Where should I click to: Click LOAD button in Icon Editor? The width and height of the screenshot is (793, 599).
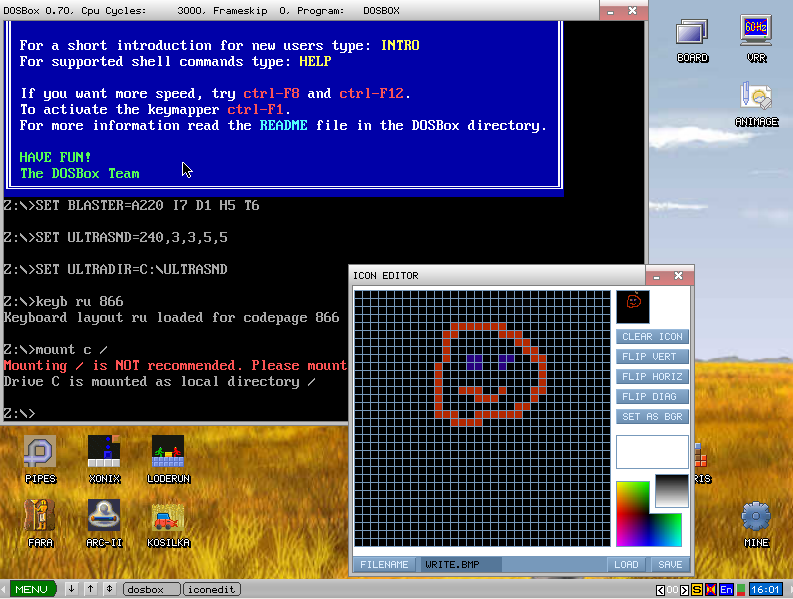pyautogui.click(x=626, y=565)
